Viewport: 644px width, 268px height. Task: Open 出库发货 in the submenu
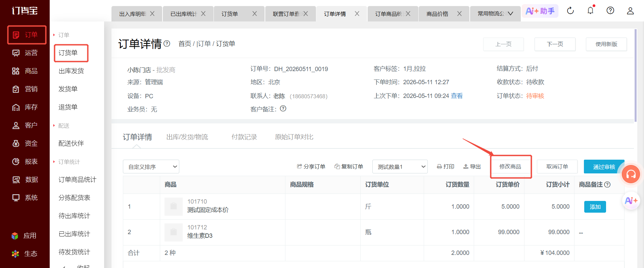tap(71, 71)
